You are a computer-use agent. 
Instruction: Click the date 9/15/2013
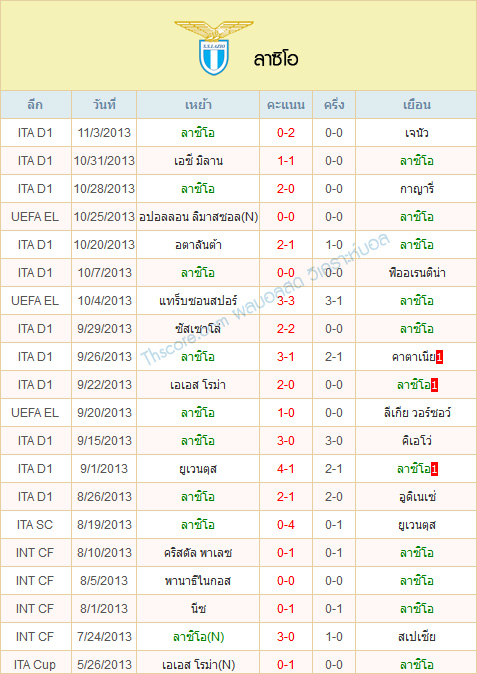[x=104, y=441]
